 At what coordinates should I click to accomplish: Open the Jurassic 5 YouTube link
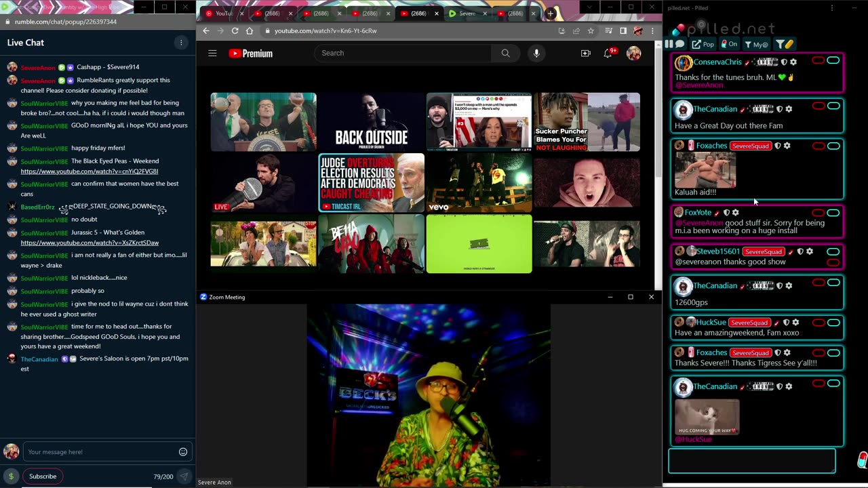tap(90, 243)
